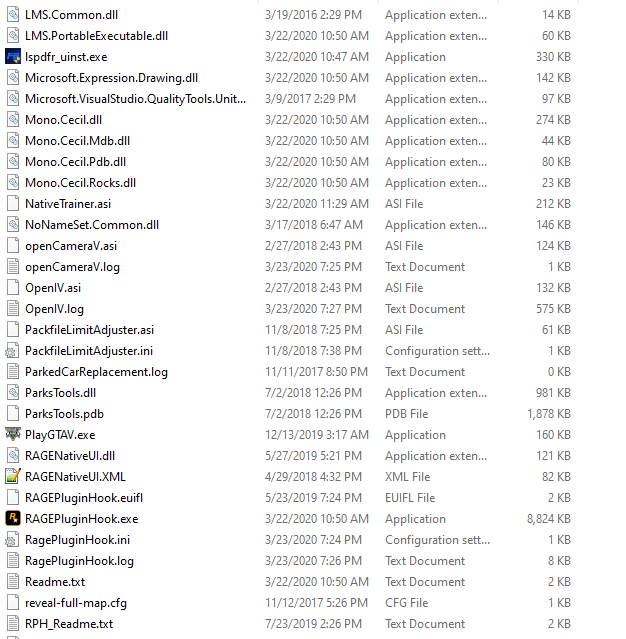Click file name lspdfr_uinst.exe

(66, 57)
